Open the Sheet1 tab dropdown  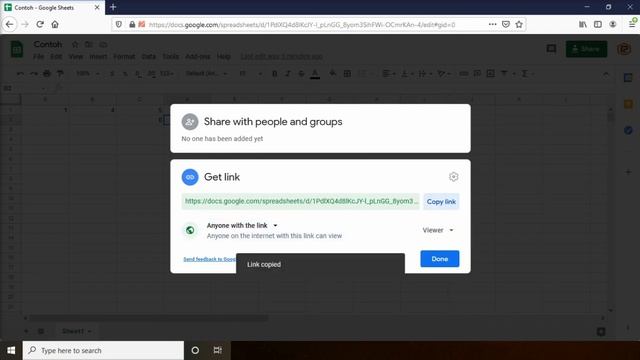(89, 331)
